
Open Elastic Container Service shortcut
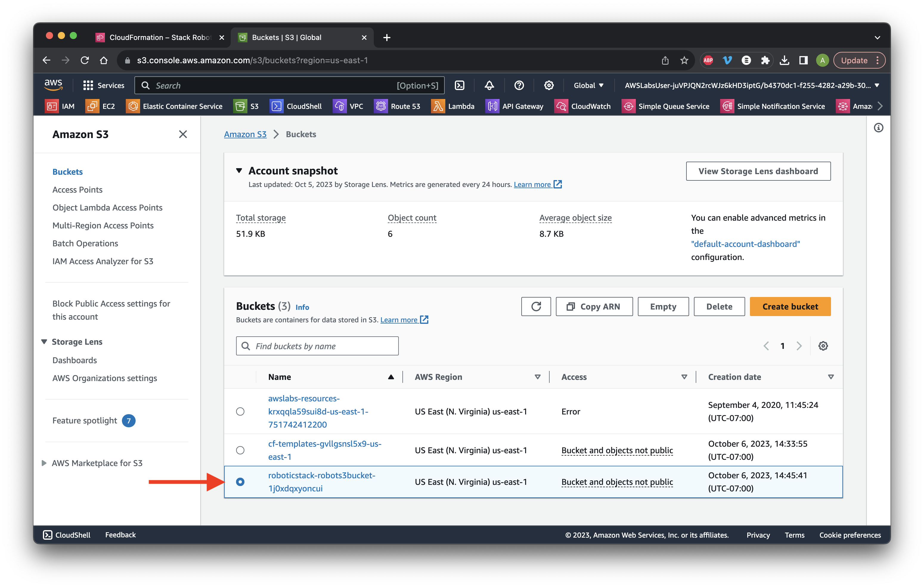[174, 106]
